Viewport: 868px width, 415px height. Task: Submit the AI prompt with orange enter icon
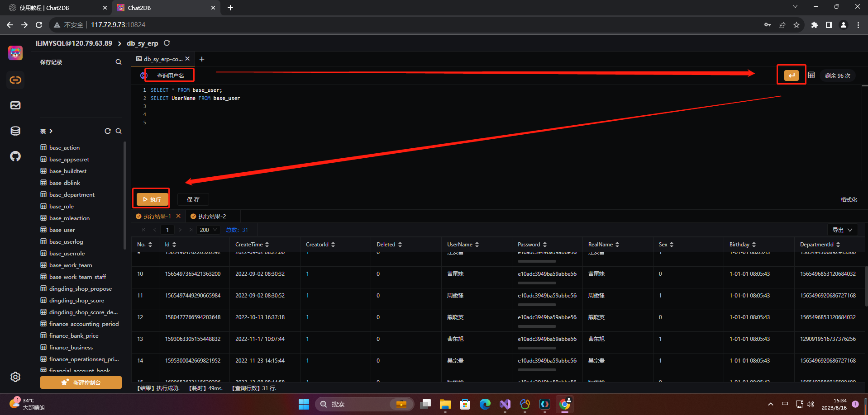[x=792, y=75]
